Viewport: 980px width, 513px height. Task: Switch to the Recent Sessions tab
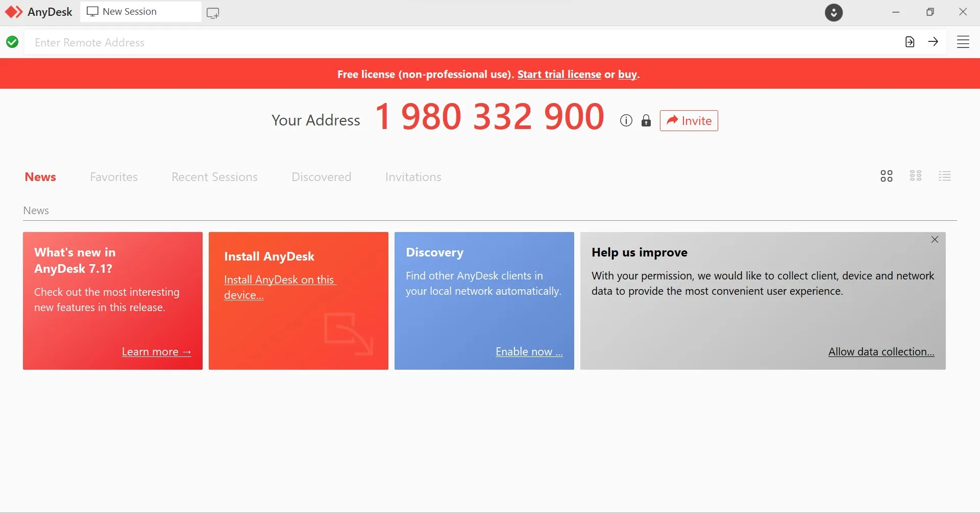click(x=214, y=176)
